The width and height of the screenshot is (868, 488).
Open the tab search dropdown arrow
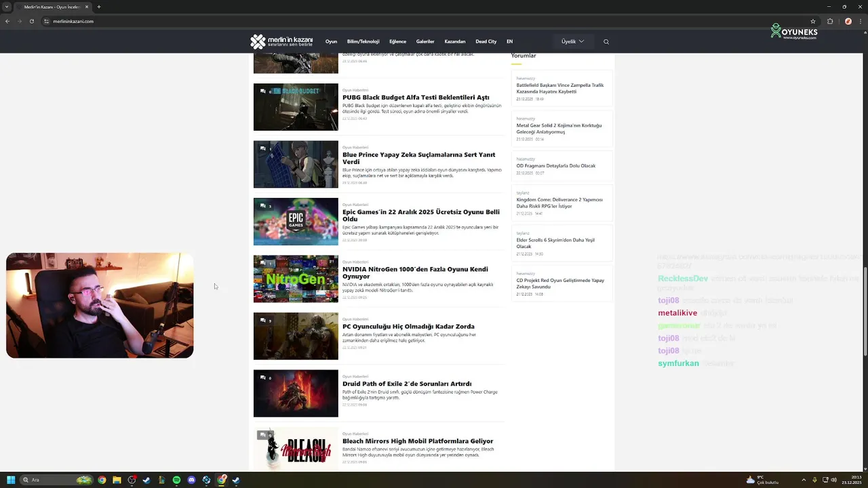pos(7,7)
